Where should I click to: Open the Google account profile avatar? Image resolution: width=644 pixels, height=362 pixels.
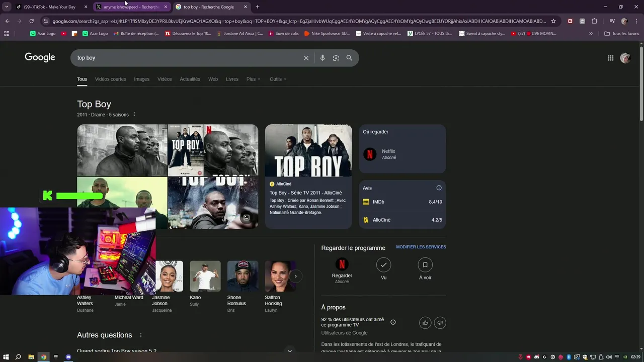pyautogui.click(x=625, y=58)
